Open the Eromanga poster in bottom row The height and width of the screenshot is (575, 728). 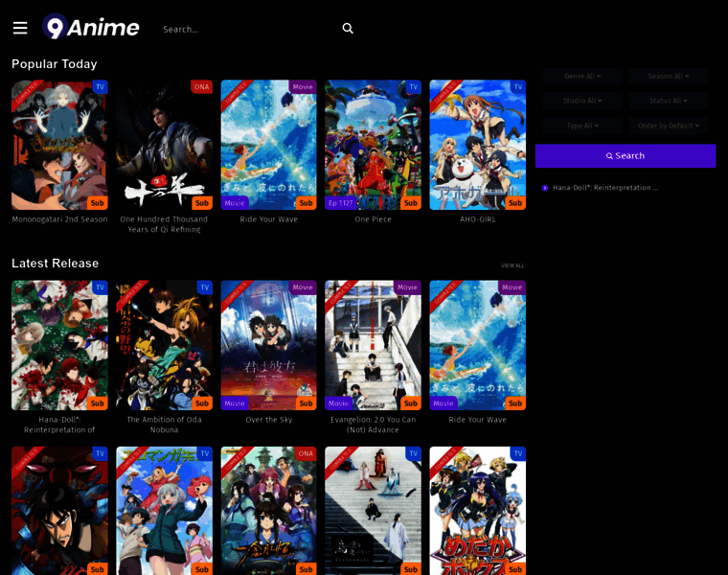tap(165, 511)
